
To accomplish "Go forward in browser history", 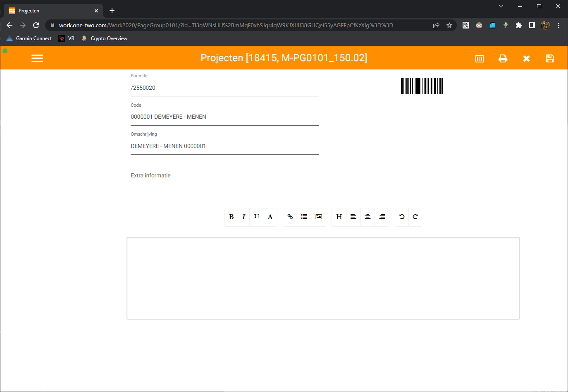I will (x=23, y=25).
